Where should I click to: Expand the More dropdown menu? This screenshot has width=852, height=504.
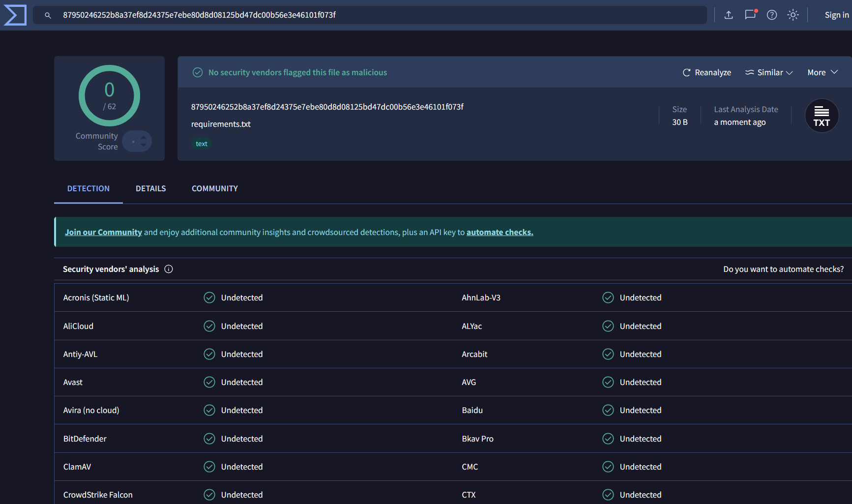click(x=823, y=72)
